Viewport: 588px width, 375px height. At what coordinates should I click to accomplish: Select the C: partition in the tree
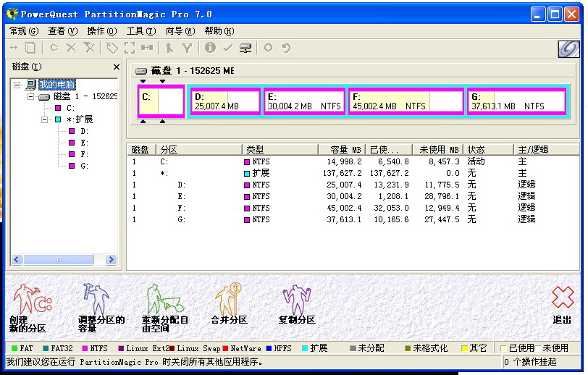coord(70,109)
